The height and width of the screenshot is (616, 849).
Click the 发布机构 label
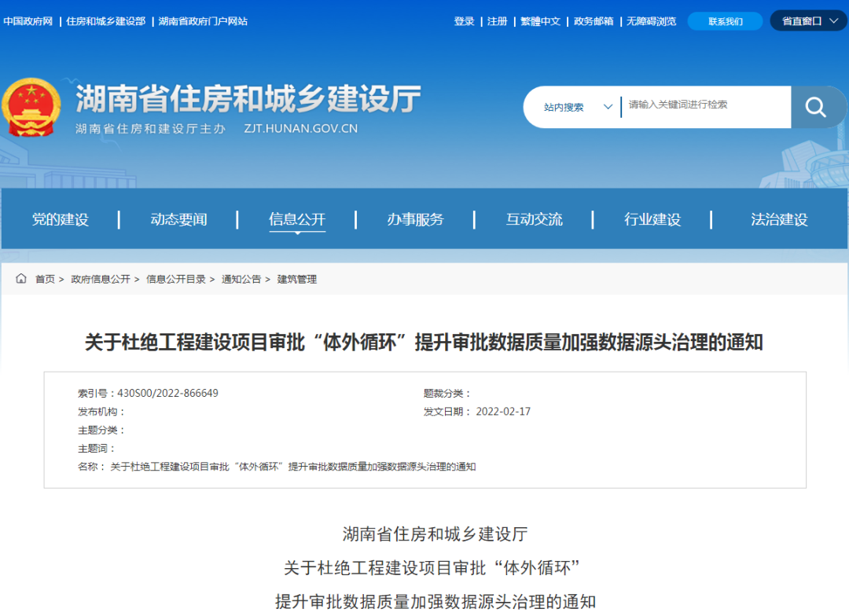tap(101, 412)
